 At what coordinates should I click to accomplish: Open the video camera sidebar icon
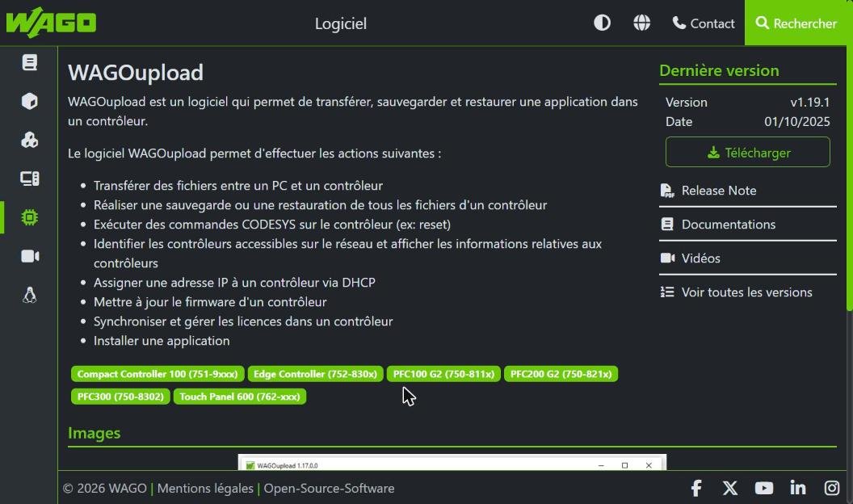[29, 256]
